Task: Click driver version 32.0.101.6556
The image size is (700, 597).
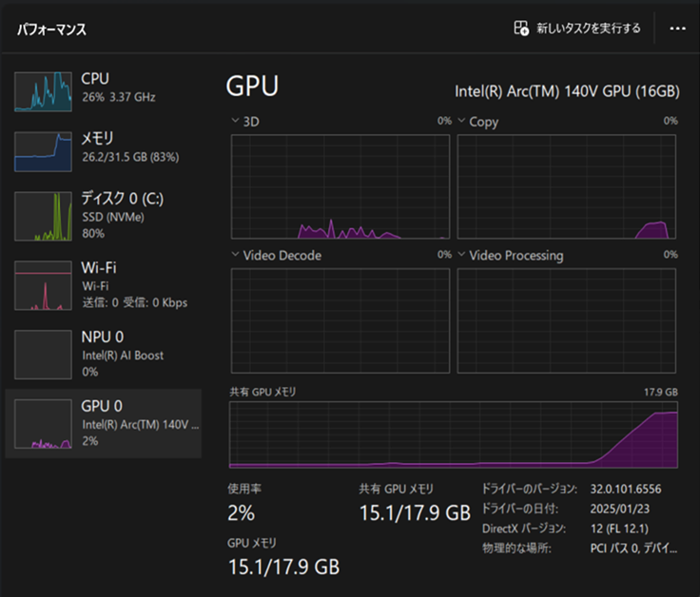Action: click(626, 489)
